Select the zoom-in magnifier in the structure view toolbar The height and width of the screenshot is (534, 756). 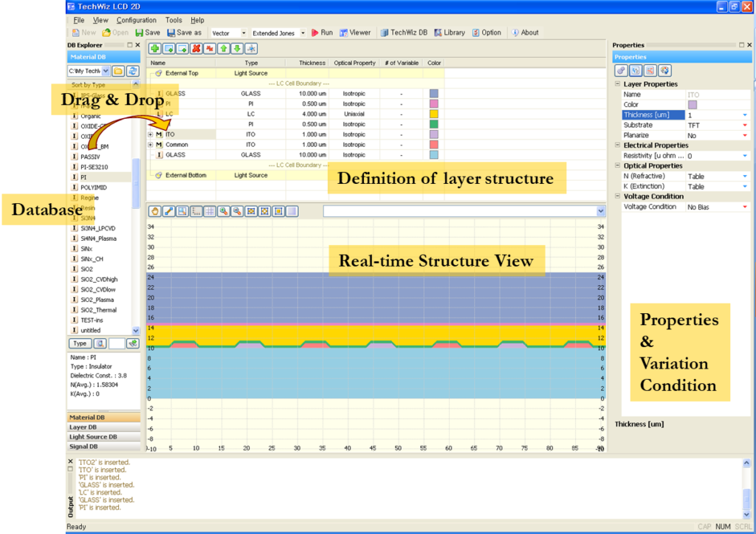pos(223,211)
